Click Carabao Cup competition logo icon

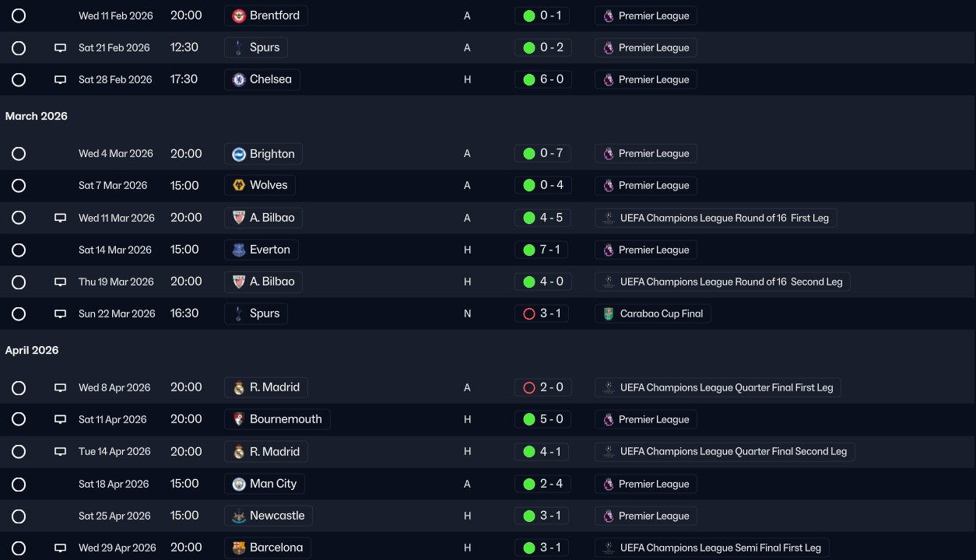(x=609, y=314)
